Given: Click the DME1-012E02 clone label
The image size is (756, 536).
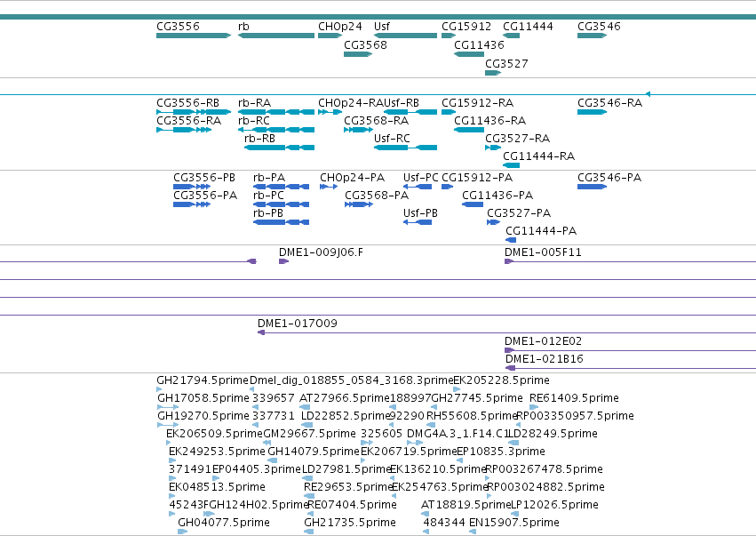Looking at the screenshot, I should (544, 341).
